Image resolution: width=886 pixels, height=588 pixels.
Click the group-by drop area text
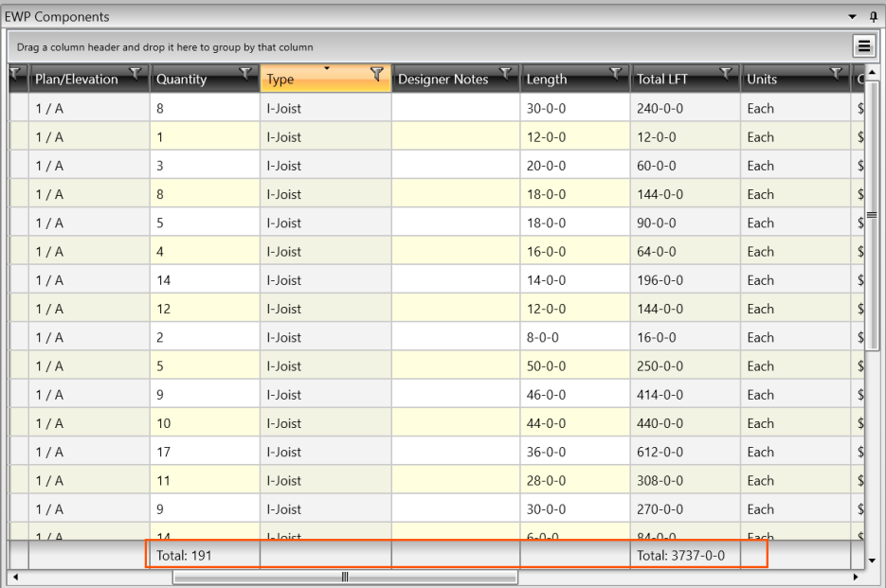(x=165, y=47)
